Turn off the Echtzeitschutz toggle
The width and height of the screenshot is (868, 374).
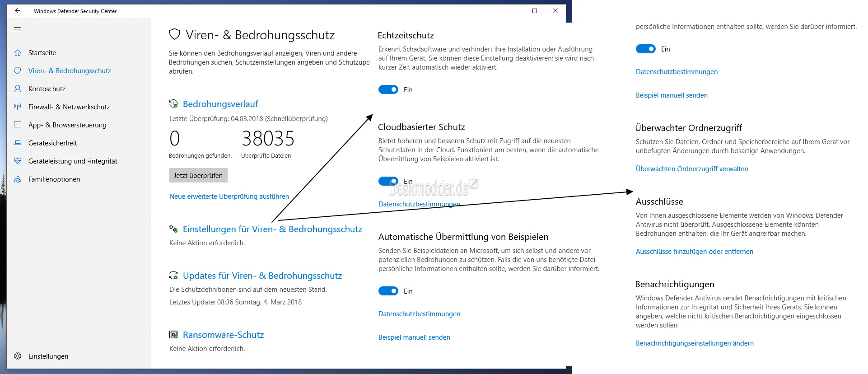pyautogui.click(x=388, y=89)
